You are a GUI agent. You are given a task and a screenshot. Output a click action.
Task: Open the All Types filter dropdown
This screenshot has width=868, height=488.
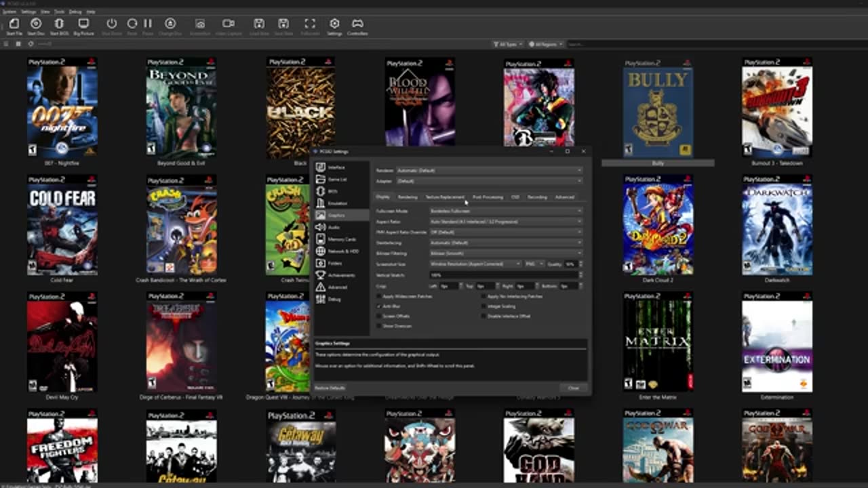coord(508,44)
